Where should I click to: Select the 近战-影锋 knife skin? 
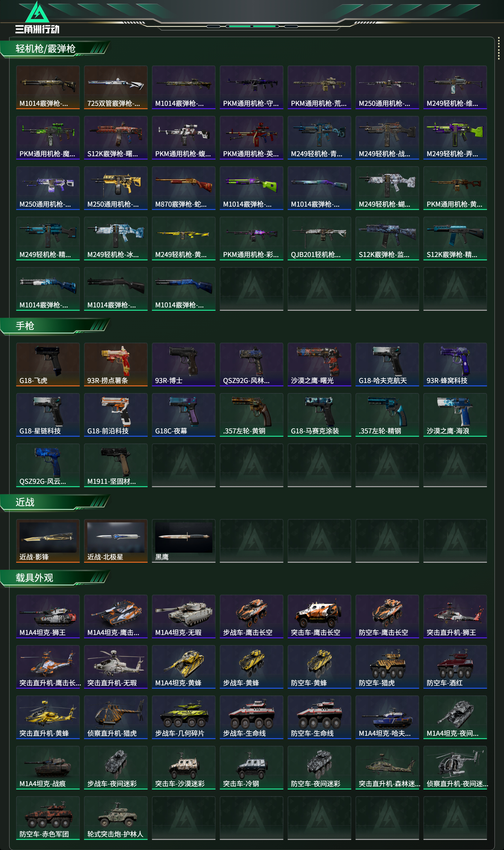pyautogui.click(x=48, y=541)
